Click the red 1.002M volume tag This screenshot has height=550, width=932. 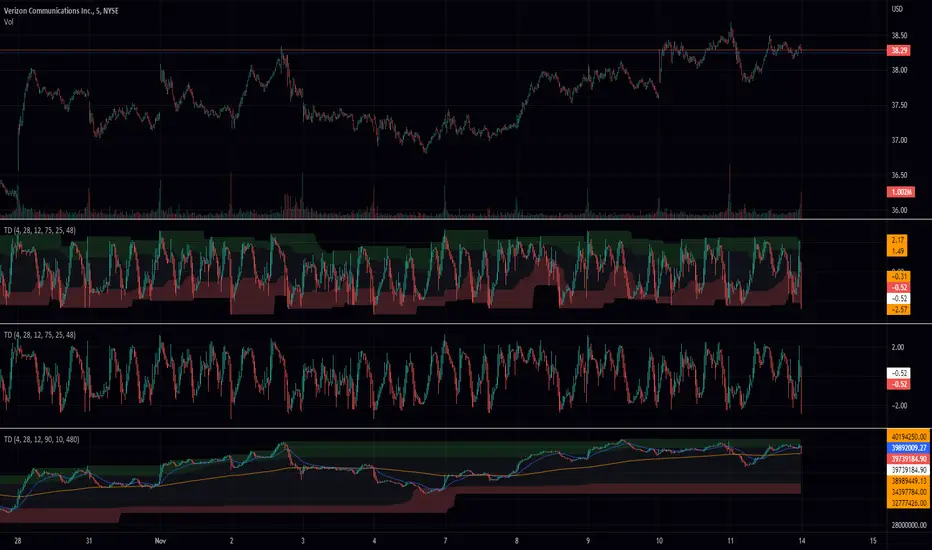900,192
